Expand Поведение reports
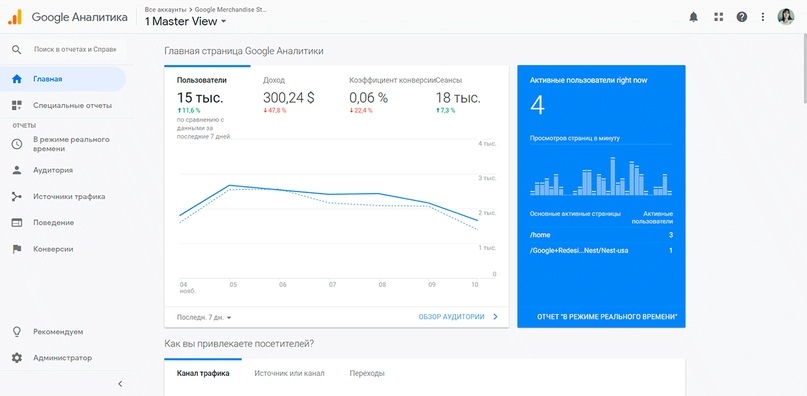The height and width of the screenshot is (396, 807). [63, 223]
